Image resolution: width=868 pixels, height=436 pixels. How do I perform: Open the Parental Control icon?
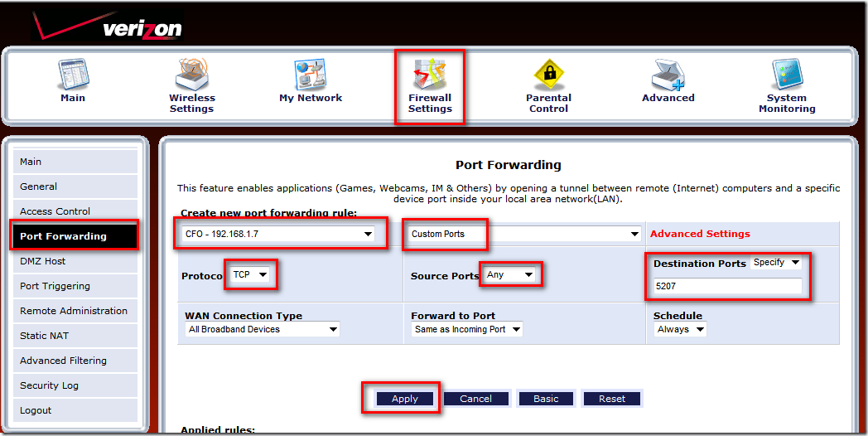(548, 75)
